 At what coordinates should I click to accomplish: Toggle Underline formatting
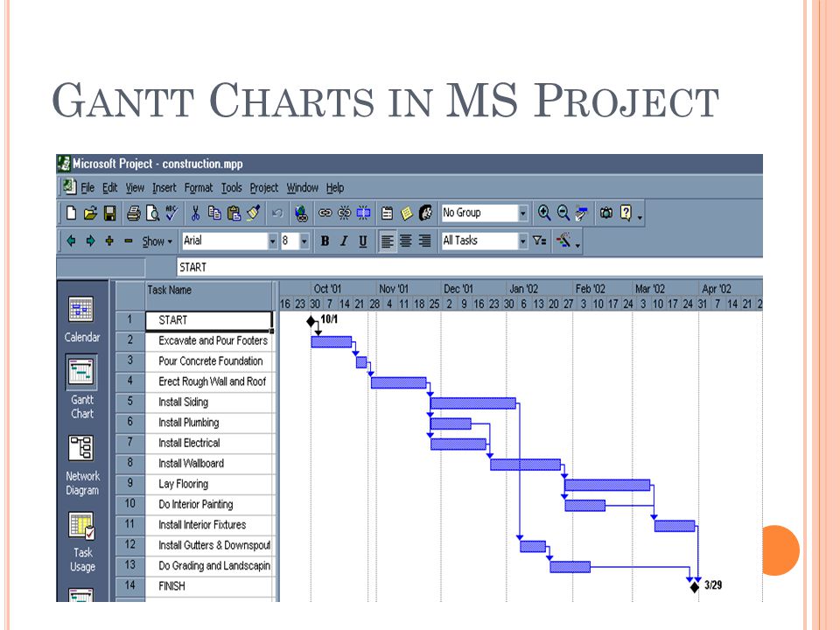[362, 241]
